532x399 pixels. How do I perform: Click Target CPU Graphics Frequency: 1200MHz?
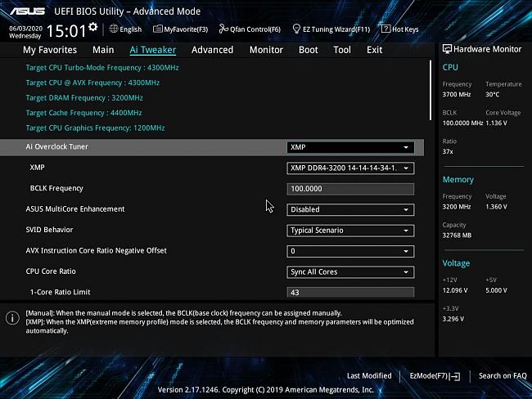[x=95, y=128]
